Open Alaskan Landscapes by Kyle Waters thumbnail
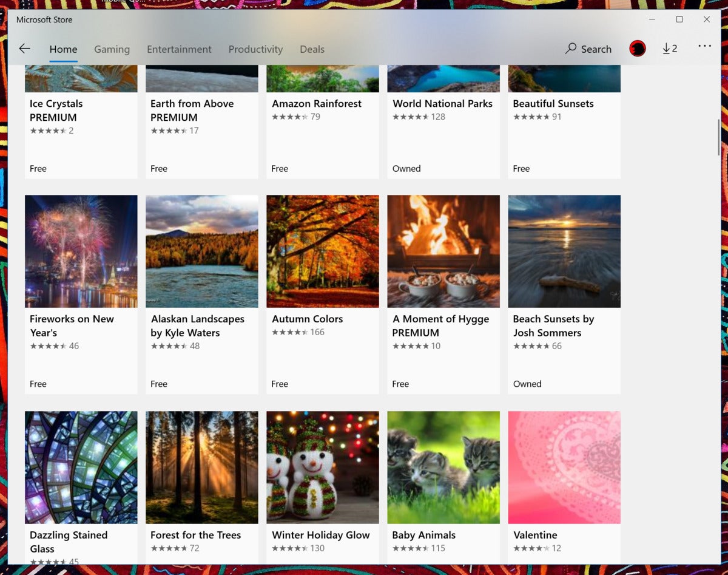728x575 pixels. tap(202, 251)
